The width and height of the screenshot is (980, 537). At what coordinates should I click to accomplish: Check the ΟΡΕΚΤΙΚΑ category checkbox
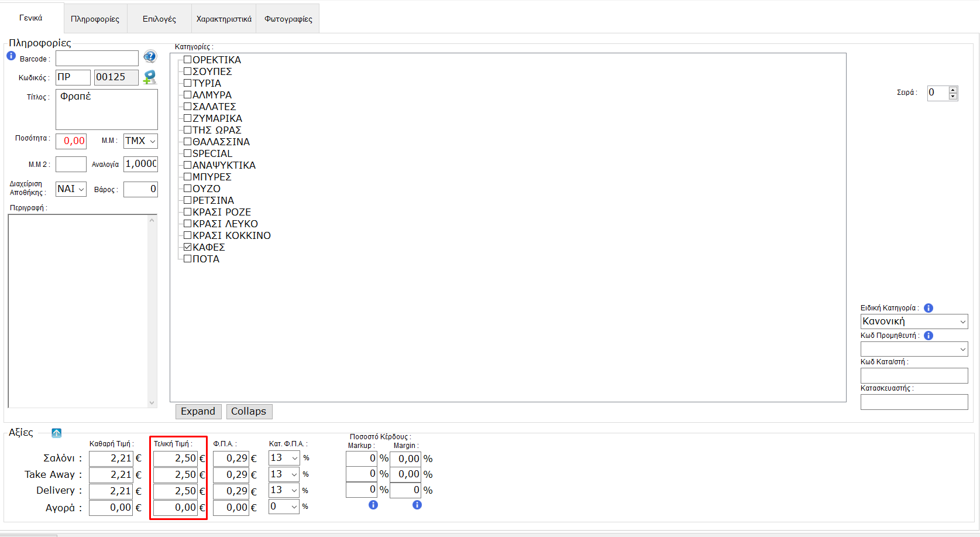pos(188,60)
